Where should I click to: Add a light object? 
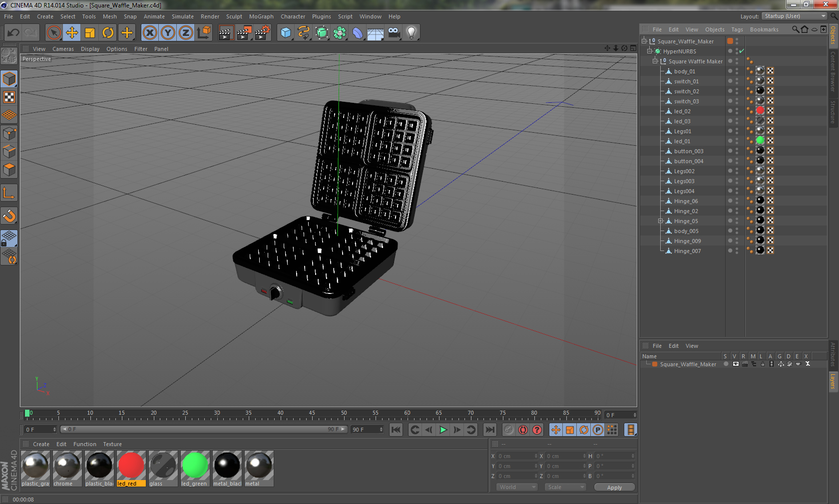click(412, 33)
